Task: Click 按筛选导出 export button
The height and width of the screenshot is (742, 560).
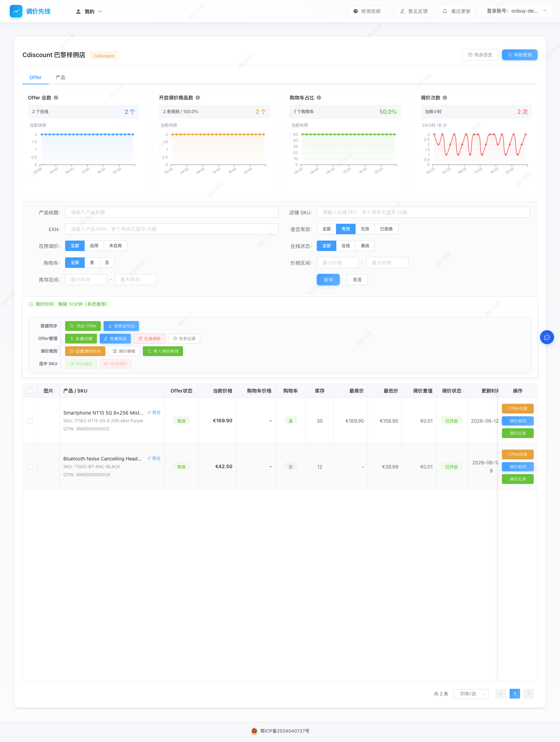Action: coord(121,326)
